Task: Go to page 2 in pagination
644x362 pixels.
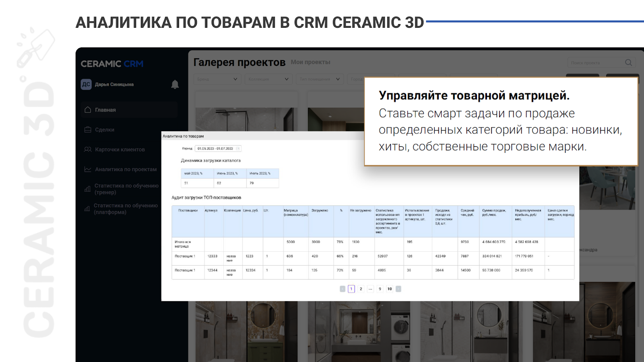Action: click(361, 289)
